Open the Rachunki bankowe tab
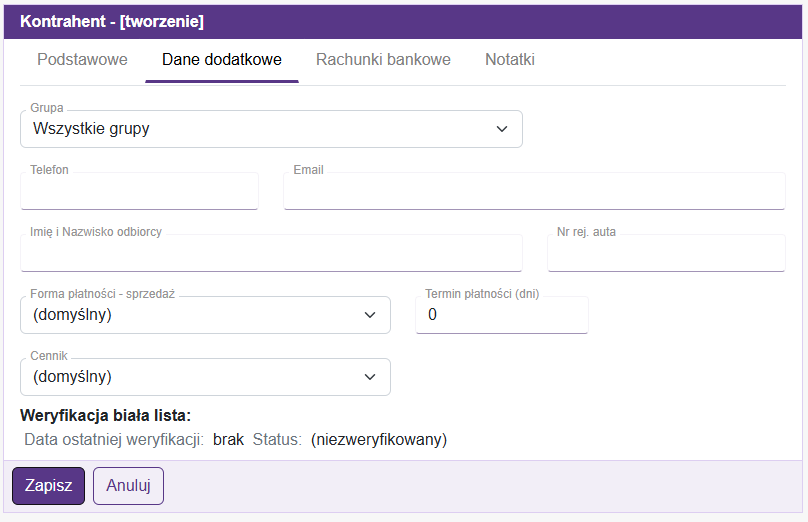Image resolution: width=808 pixels, height=522 pixels. pyautogui.click(x=383, y=60)
